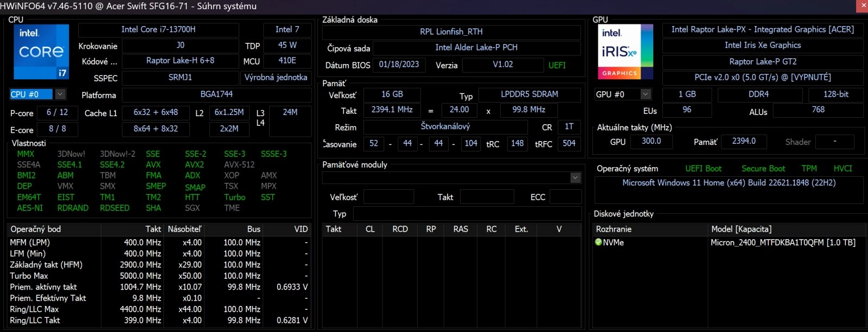
Task: Click the HVCI status indicator
Action: 843,169
